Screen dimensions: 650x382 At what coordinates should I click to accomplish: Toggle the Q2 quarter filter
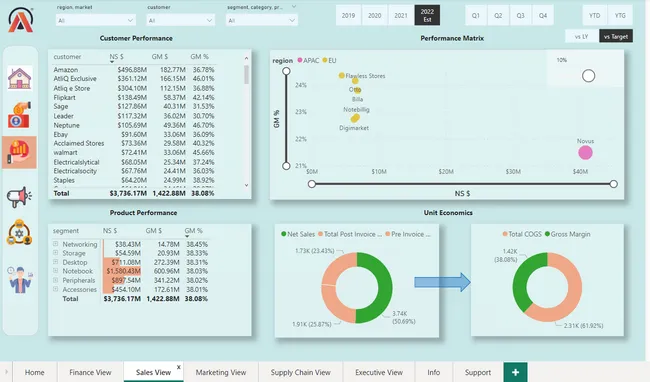coord(498,15)
